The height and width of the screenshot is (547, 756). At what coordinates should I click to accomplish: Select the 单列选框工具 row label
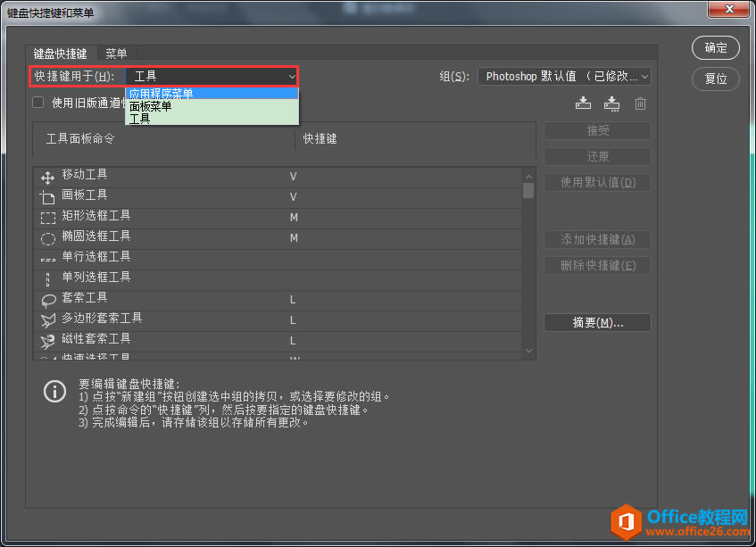96,278
